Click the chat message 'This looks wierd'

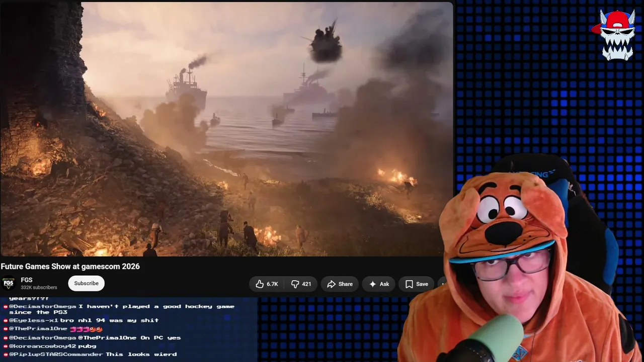pos(141,354)
